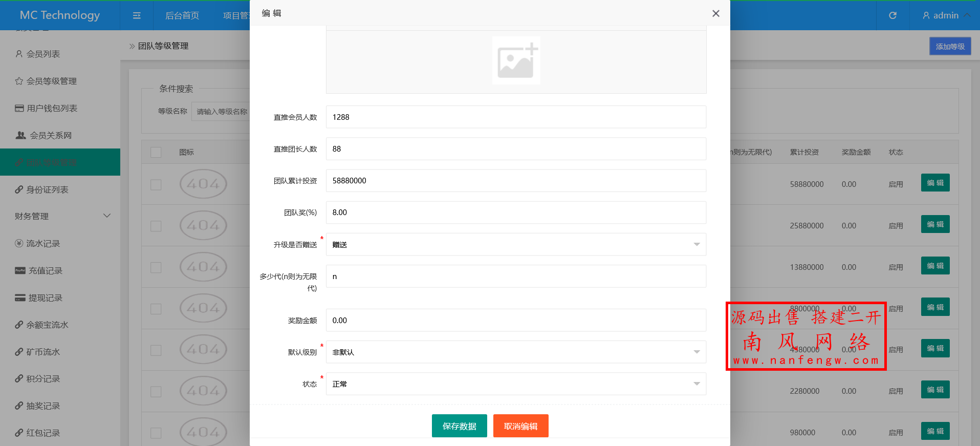Check the second table row checkbox

click(x=156, y=226)
